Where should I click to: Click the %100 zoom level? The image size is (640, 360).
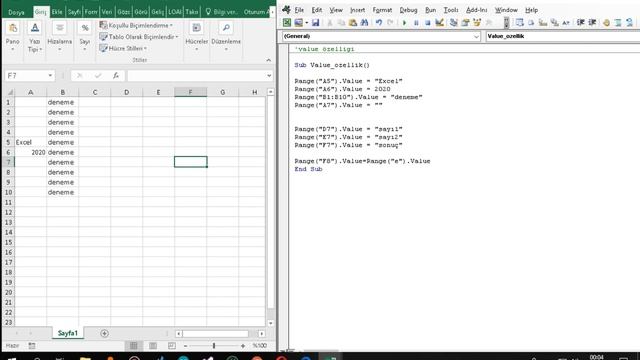tap(259, 346)
